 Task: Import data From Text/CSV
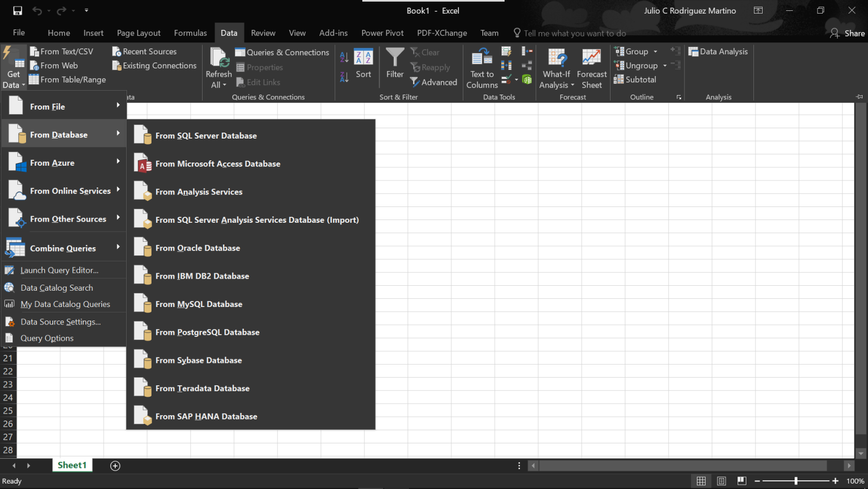pos(61,51)
